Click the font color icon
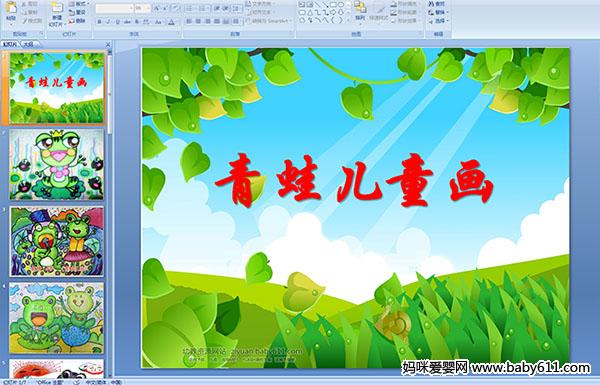Screen dimensions: 600x385 pos(171,22)
